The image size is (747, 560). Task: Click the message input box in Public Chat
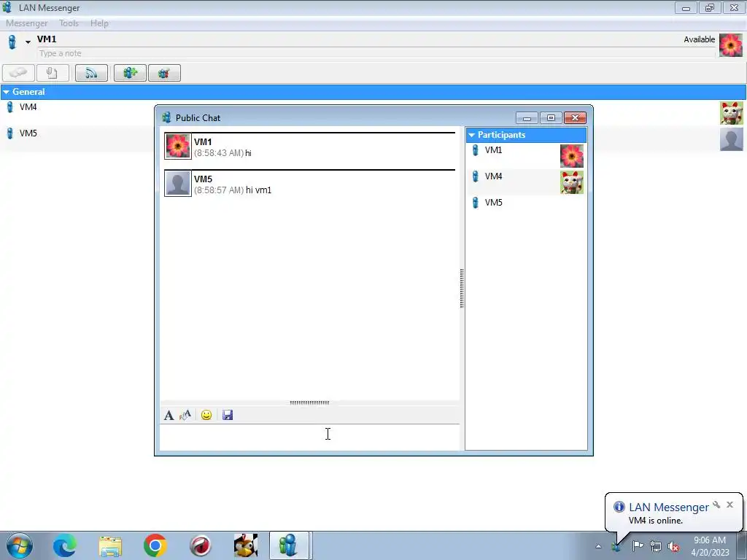coord(309,437)
